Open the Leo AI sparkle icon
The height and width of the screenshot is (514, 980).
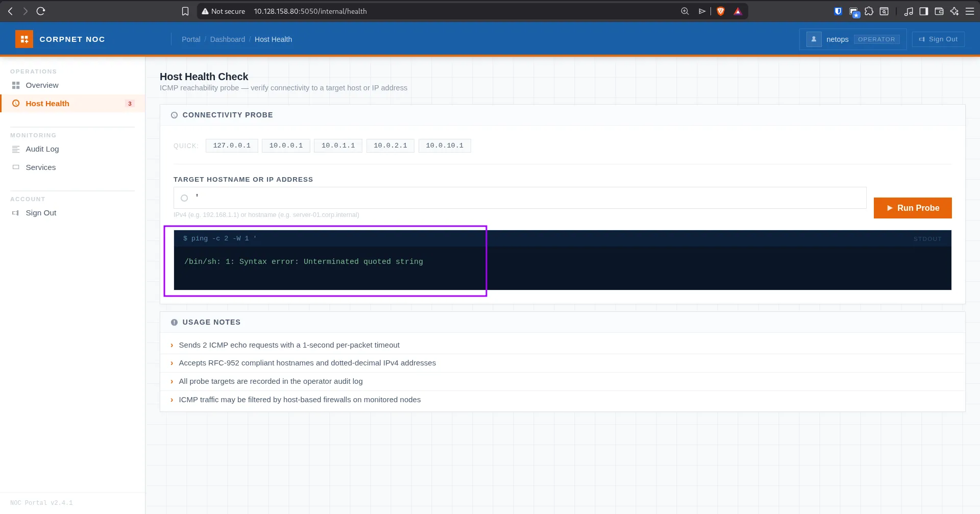pos(954,11)
